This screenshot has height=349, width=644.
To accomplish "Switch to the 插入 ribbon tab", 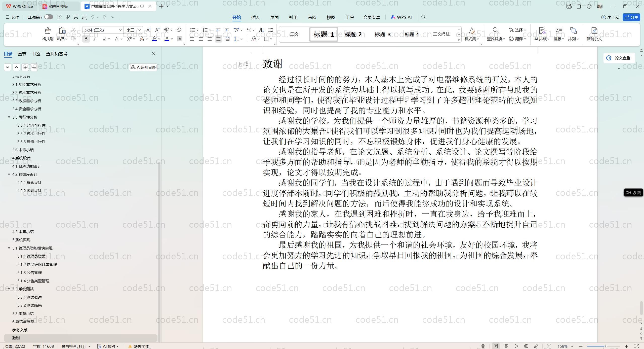I will tap(255, 17).
